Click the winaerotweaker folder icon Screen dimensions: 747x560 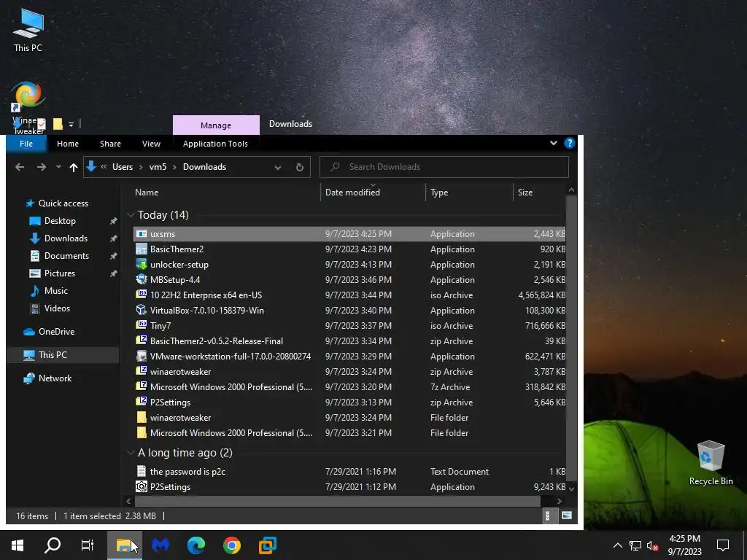coord(142,418)
